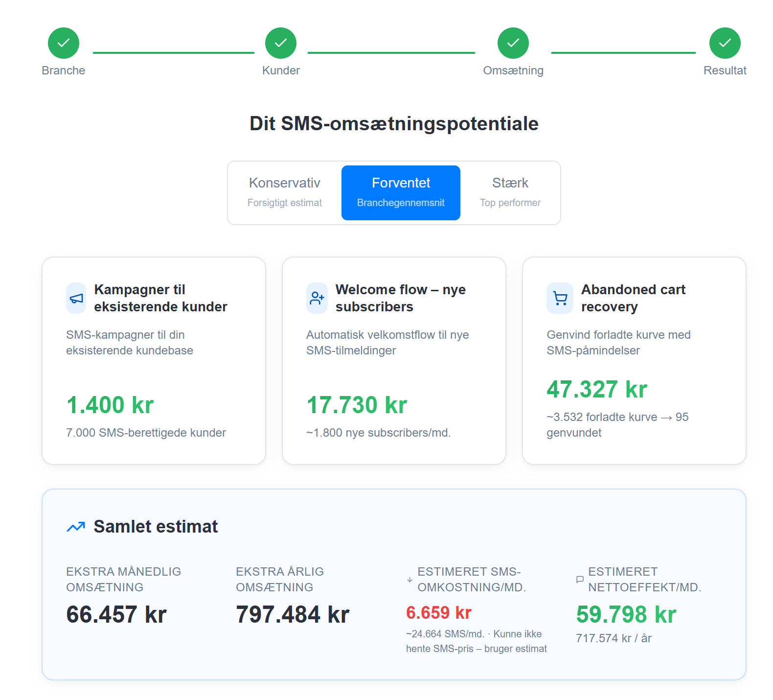Select the Resultat step checkmark circle
Screen dimensions: 773x700
725,43
